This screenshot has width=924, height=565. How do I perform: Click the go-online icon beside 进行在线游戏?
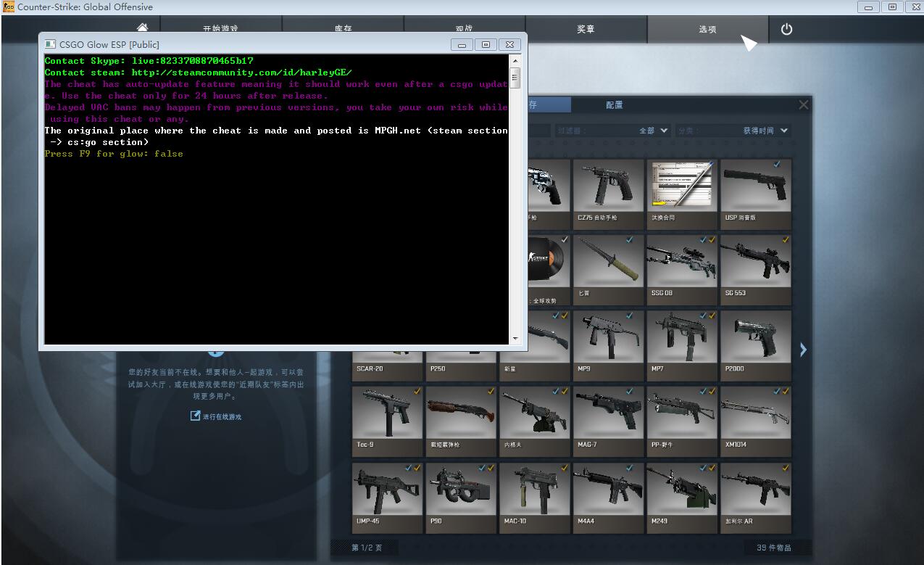[x=195, y=416]
